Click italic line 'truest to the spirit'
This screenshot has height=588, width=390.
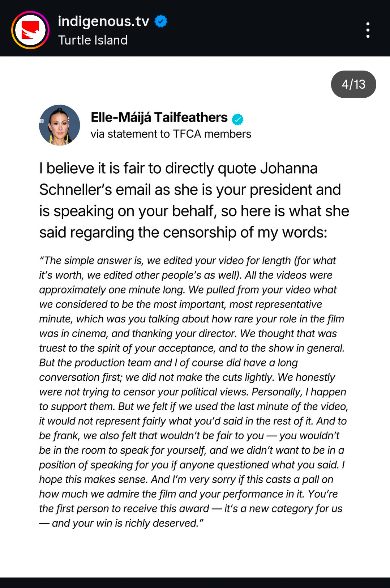(x=192, y=348)
